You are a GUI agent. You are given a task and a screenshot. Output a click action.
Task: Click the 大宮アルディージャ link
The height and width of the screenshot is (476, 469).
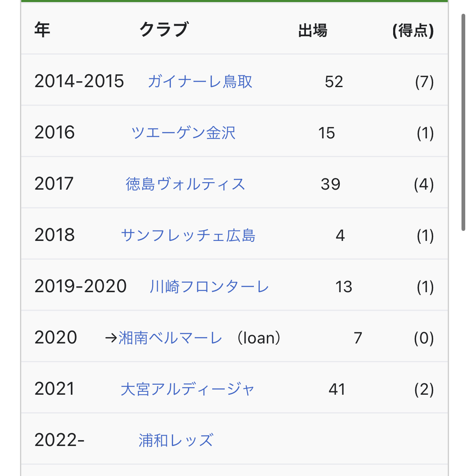point(187,389)
